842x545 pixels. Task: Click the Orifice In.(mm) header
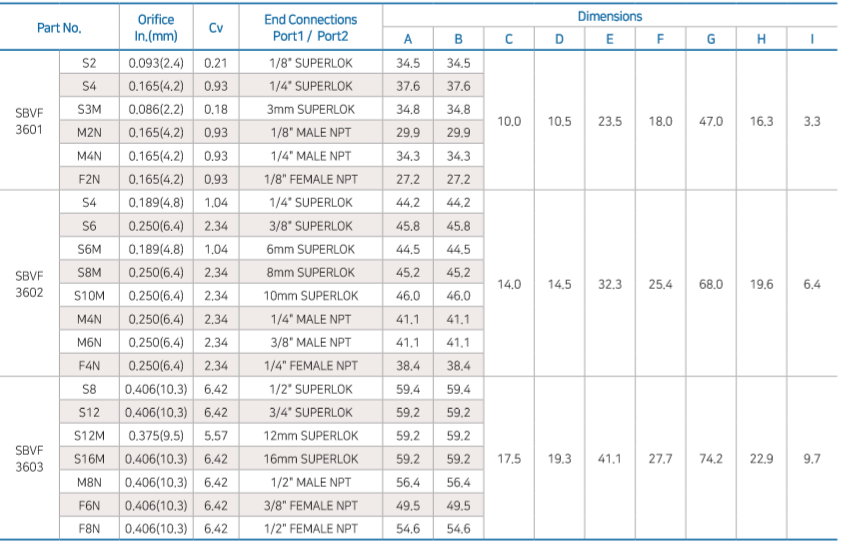click(156, 28)
